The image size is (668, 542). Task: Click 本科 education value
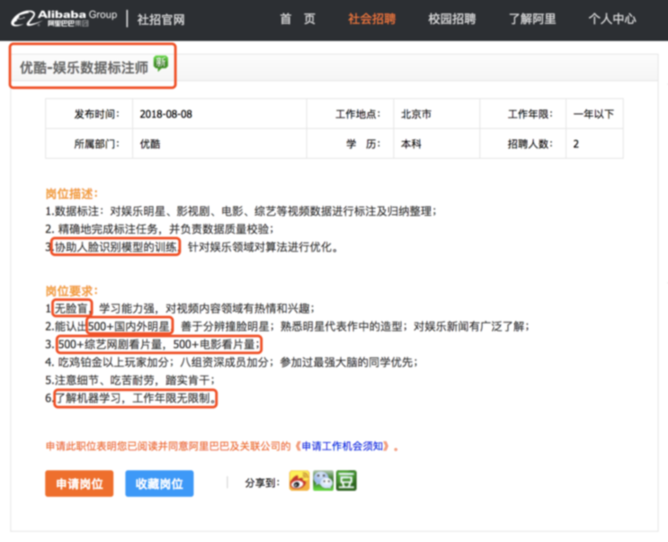[x=411, y=144]
